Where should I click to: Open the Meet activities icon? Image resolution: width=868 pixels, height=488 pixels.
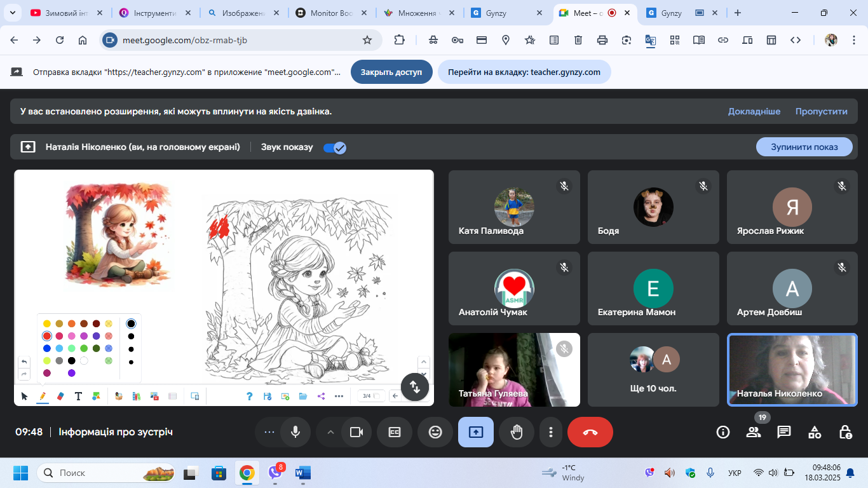coord(815,432)
